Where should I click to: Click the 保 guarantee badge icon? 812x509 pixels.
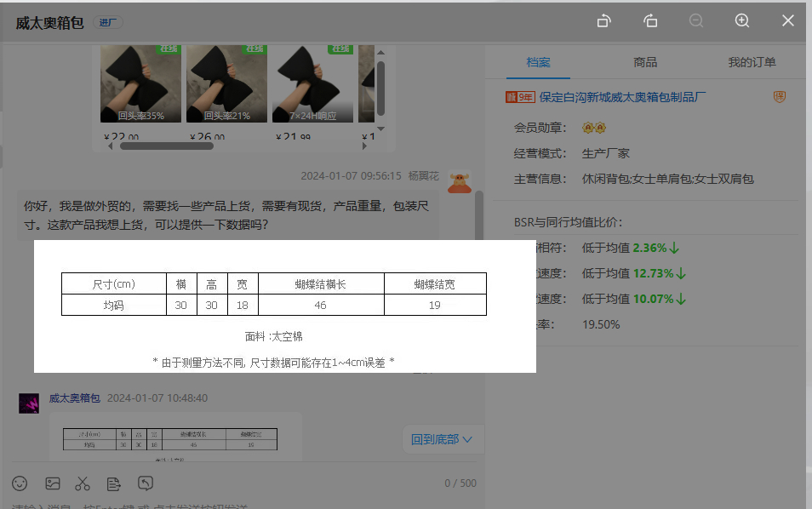pos(779,97)
